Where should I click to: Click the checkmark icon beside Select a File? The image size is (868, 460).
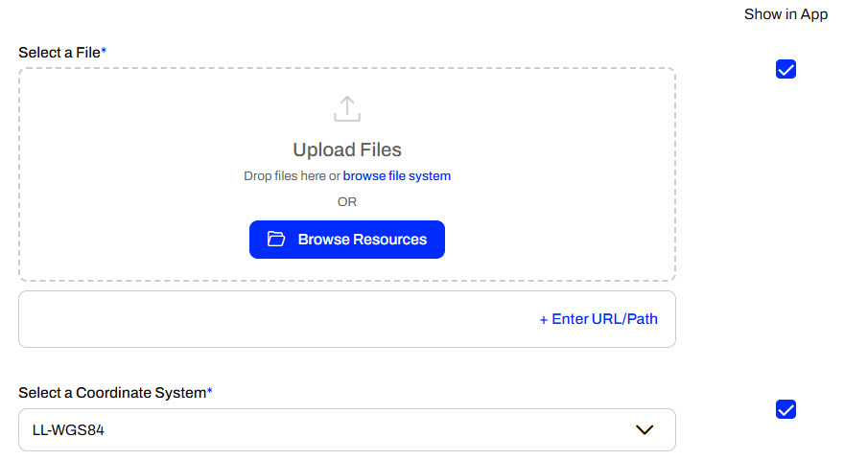coord(786,70)
